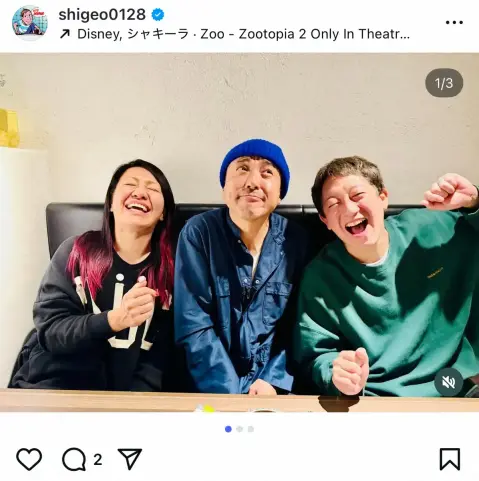Open the Disney Zootopia 2 audio link

tap(244, 34)
